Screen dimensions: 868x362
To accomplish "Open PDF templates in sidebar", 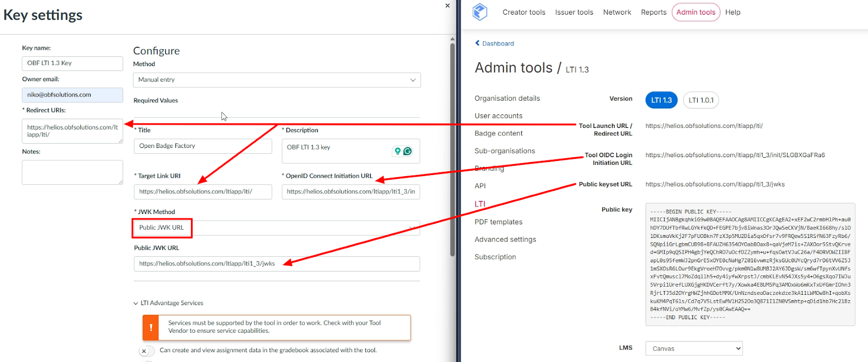I will 499,222.
